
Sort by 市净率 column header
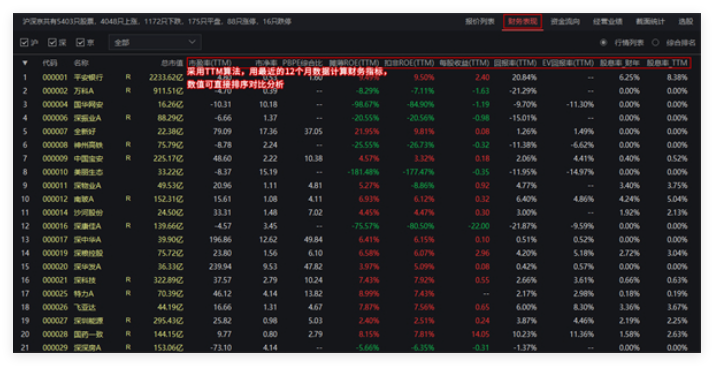tap(266, 63)
